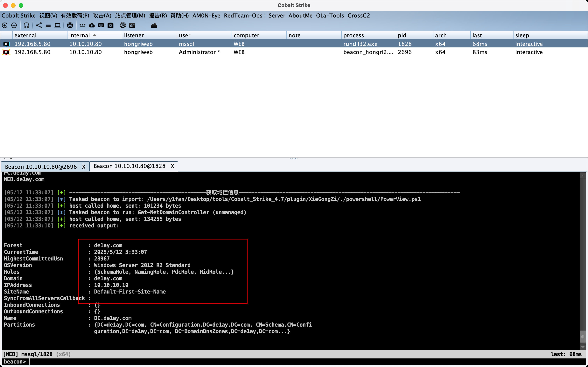Collapse the top panel using divider arrow
The width and height of the screenshot is (588, 367).
click(x=5, y=159)
